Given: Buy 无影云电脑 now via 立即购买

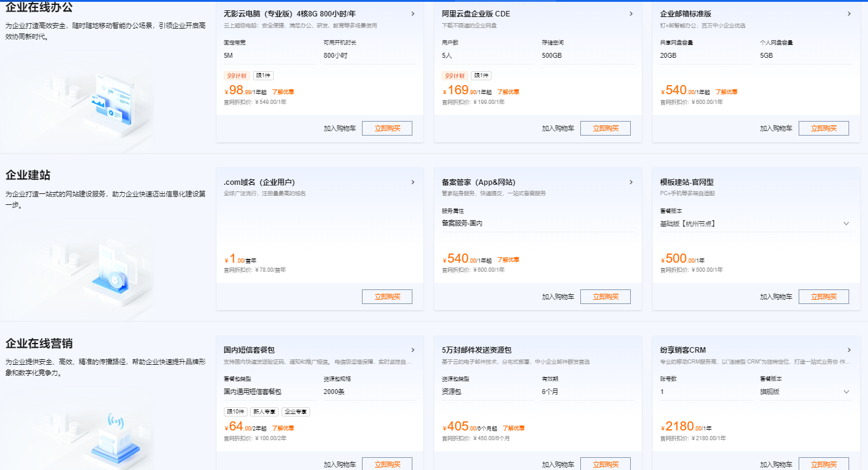Looking at the screenshot, I should (x=387, y=128).
